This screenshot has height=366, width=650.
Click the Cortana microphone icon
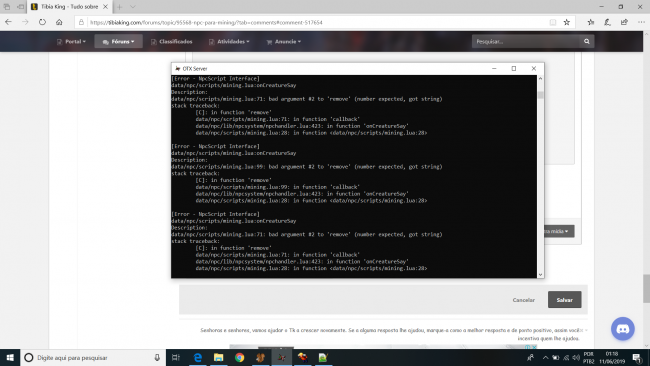[x=157, y=357]
